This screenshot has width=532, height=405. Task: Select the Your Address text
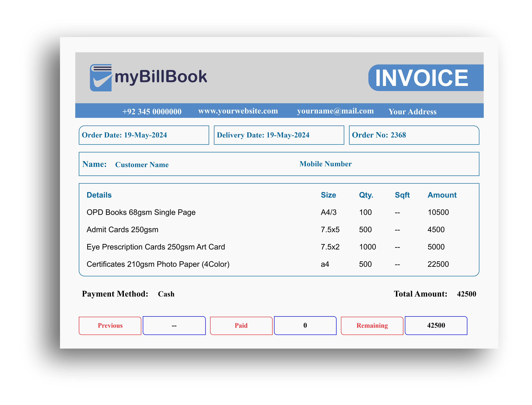click(x=412, y=112)
